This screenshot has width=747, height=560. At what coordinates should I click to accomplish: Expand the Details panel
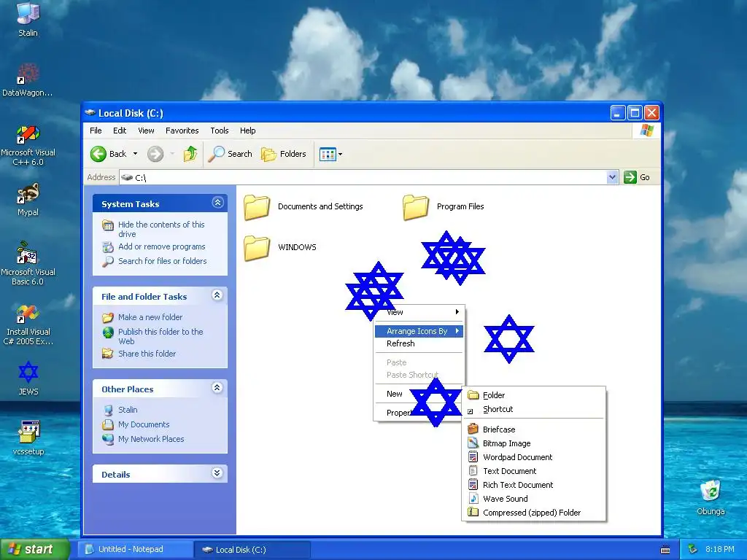click(x=217, y=472)
